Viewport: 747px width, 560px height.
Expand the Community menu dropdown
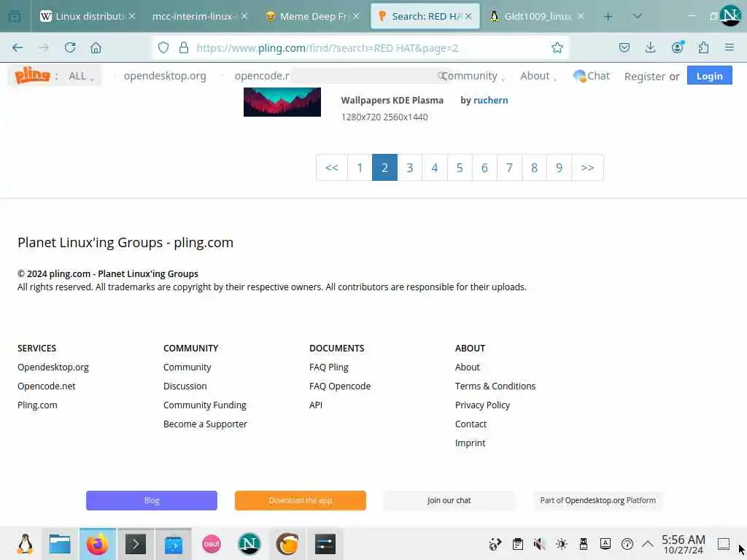coord(473,76)
